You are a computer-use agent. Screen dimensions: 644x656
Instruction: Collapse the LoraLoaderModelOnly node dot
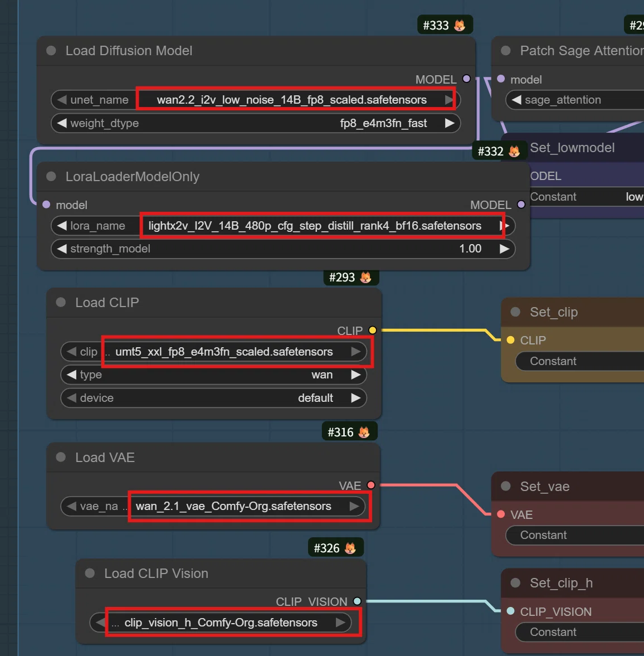click(51, 176)
